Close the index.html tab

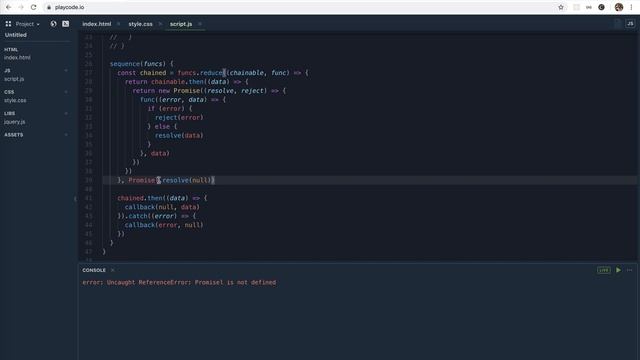(118, 24)
